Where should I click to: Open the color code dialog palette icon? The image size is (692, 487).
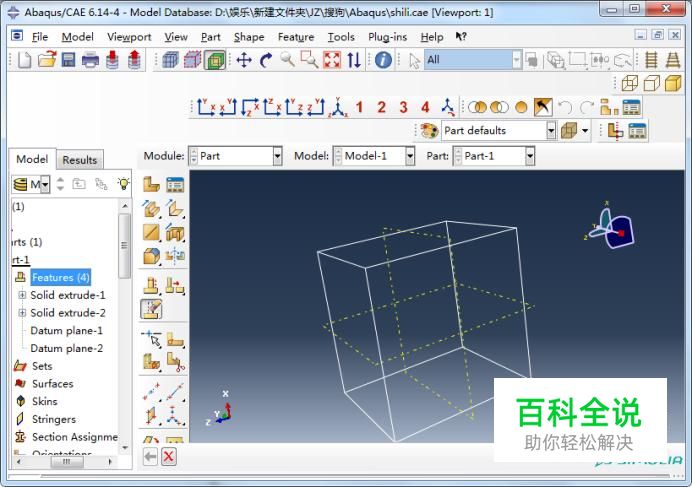[x=429, y=131]
